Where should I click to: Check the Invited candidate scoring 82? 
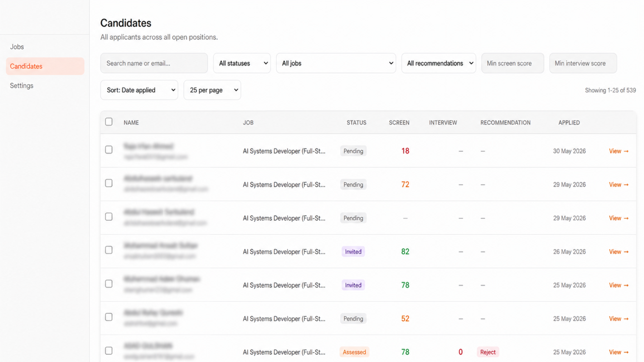pos(109,250)
